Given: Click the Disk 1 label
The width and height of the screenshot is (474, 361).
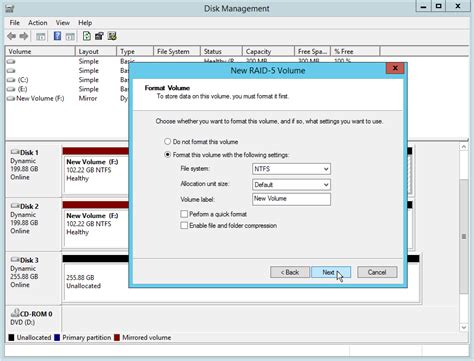Looking at the screenshot, I should (x=29, y=152).
